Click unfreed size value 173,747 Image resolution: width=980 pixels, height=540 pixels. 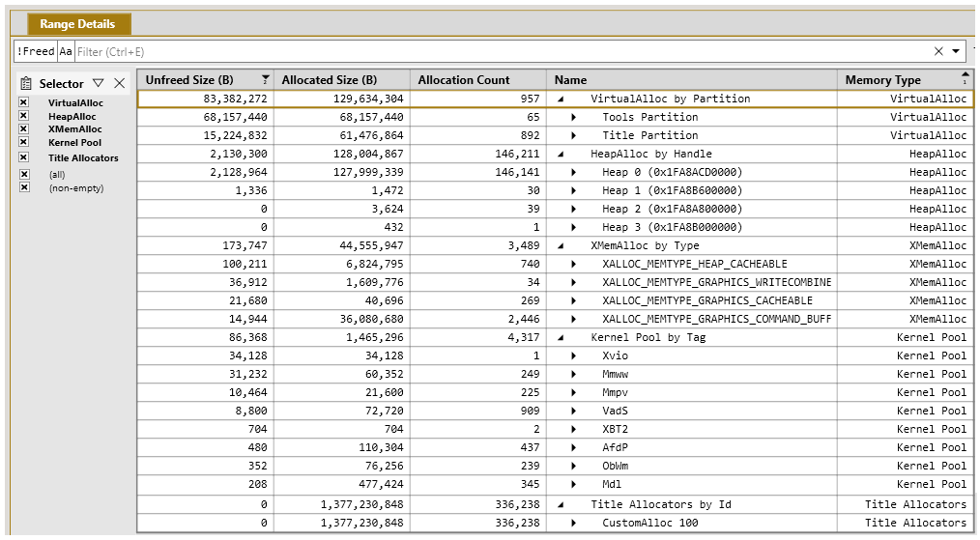click(x=245, y=245)
